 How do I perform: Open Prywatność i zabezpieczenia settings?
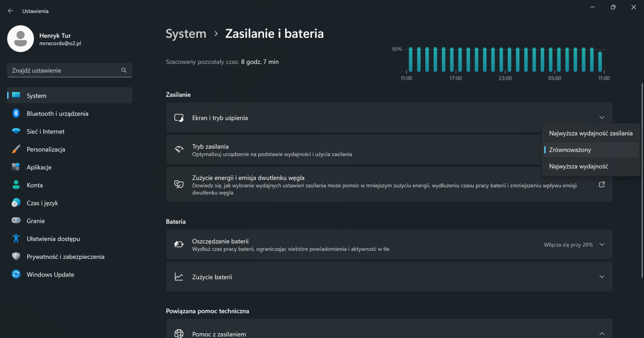click(70, 256)
